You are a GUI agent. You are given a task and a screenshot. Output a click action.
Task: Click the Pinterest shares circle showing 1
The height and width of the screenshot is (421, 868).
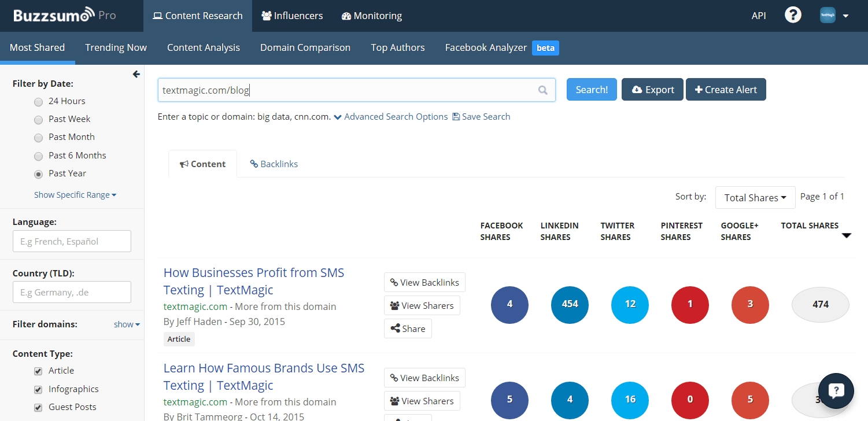click(690, 304)
